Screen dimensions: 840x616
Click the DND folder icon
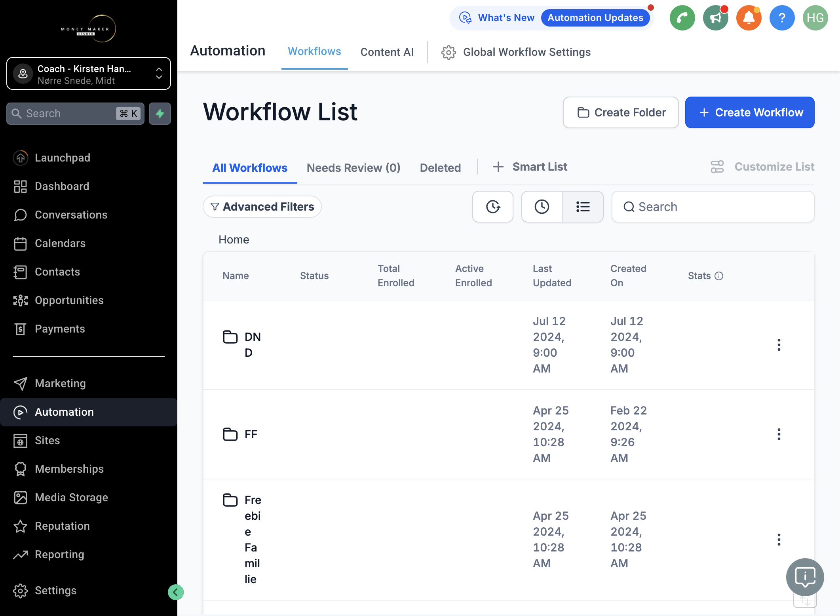pyautogui.click(x=230, y=337)
